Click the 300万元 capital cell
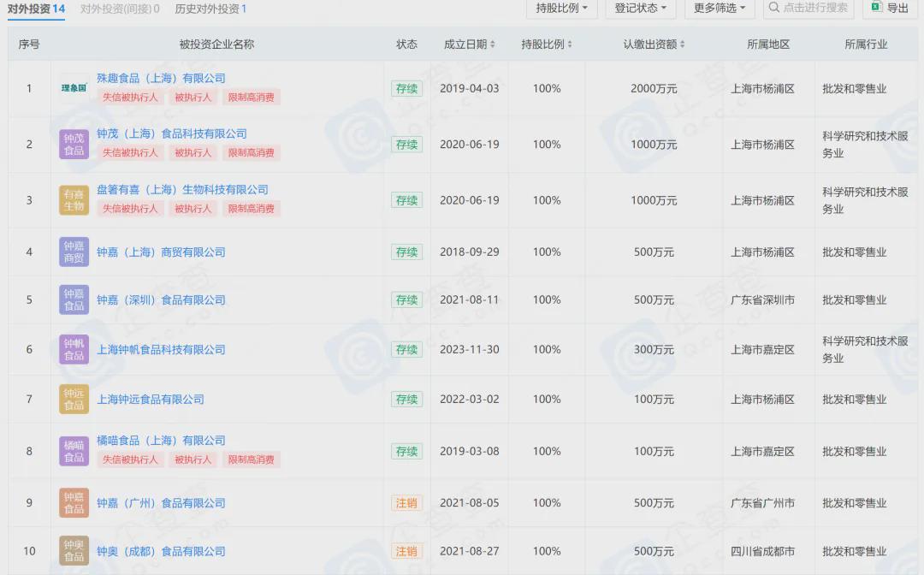924x575 pixels. [x=654, y=349]
